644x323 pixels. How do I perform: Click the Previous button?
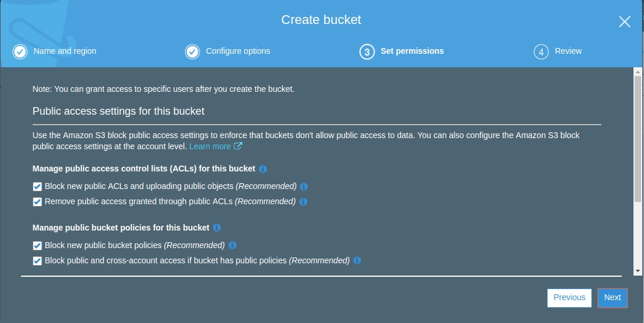[569, 298]
